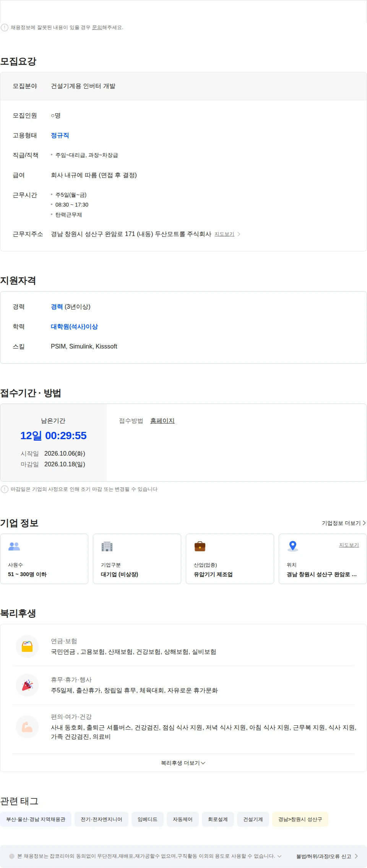Expand the copyright notice chevron
367x868 pixels.
[x=279, y=856]
